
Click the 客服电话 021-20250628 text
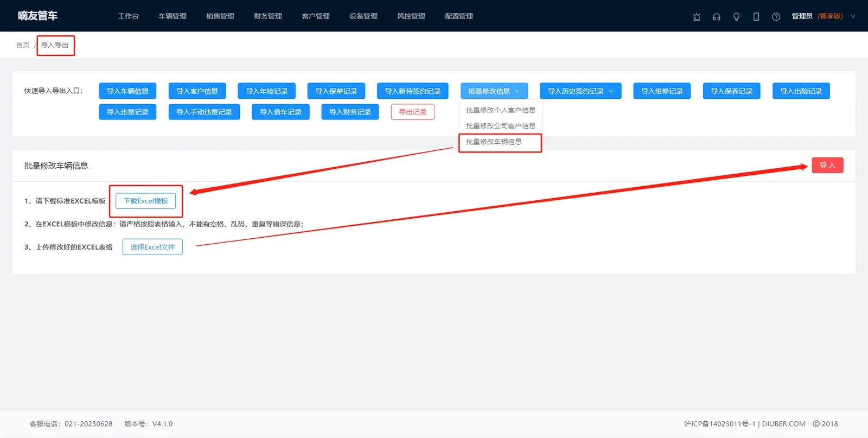(x=71, y=424)
